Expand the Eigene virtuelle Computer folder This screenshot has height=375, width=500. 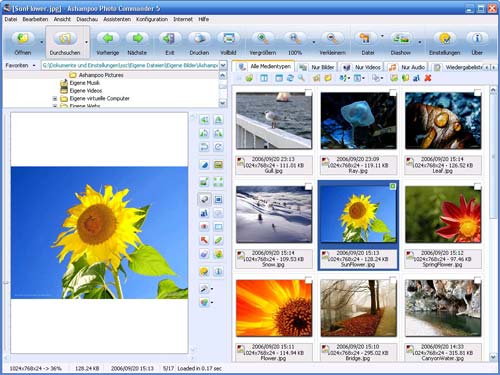point(55,99)
